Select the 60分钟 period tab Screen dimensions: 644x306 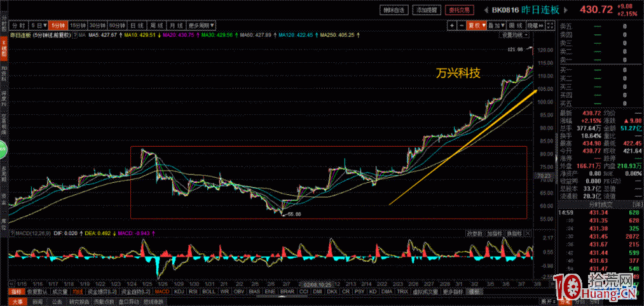(118, 25)
